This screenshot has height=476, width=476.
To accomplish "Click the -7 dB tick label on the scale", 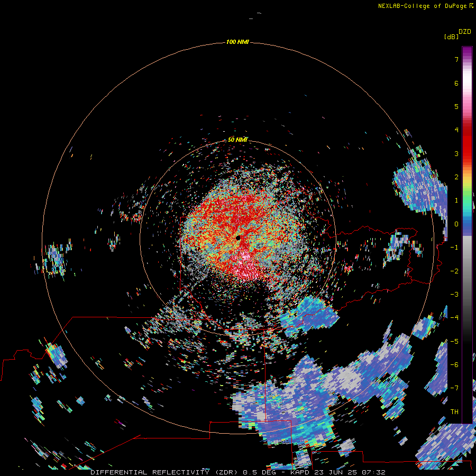I will (454, 388).
